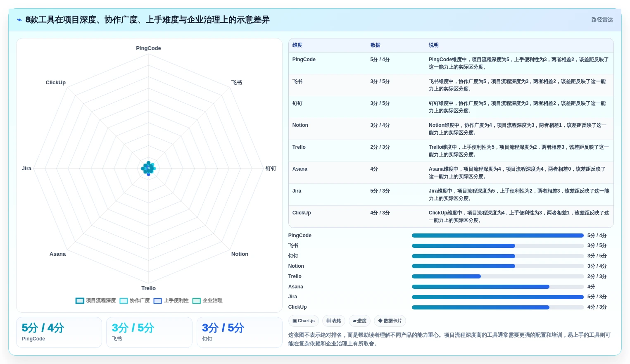Click the Notion radar axis label
Viewport: 630px width, 364px height.
pos(240,254)
